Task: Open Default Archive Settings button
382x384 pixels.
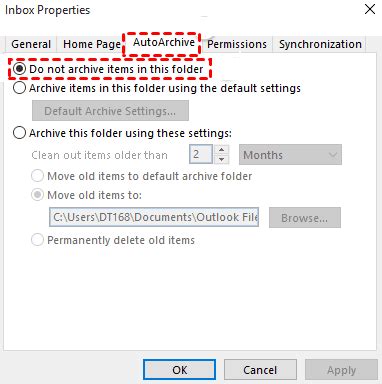Action: point(110,111)
